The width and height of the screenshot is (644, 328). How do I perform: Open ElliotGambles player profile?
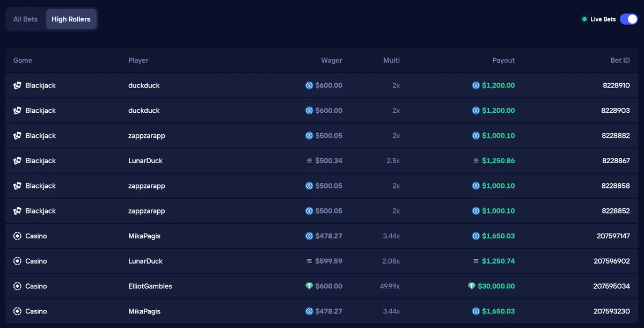click(150, 286)
